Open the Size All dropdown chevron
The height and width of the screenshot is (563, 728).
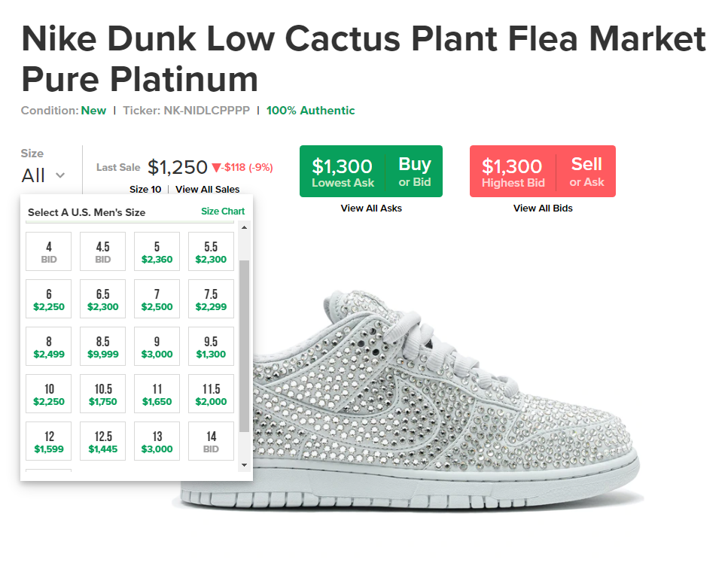[60, 175]
